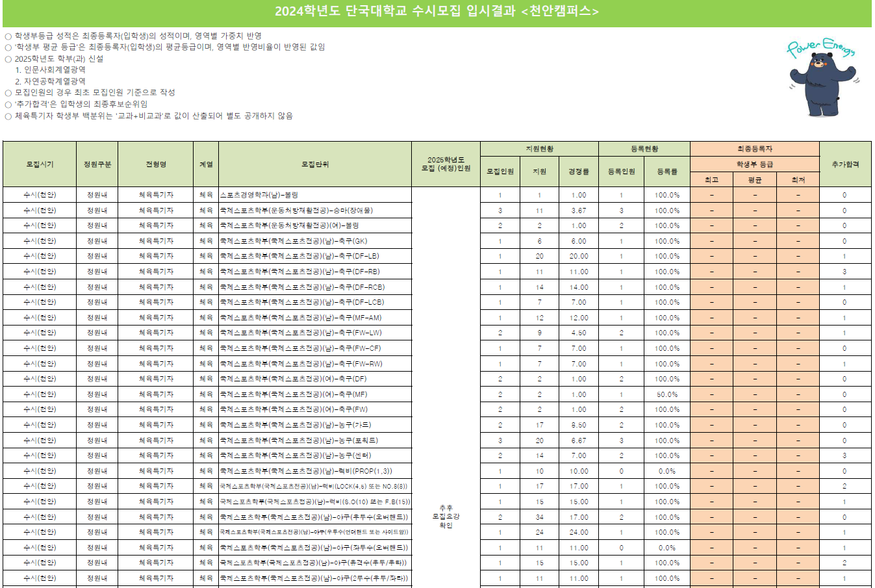
Task: Click the '24.00' competition rate value
Action: click(579, 532)
